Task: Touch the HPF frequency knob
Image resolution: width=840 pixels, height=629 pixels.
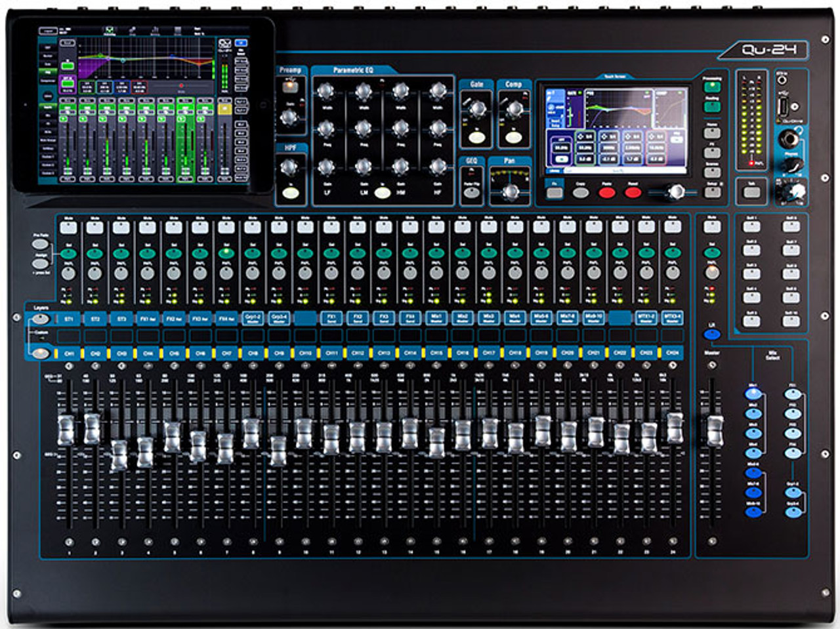Action: coord(289,167)
